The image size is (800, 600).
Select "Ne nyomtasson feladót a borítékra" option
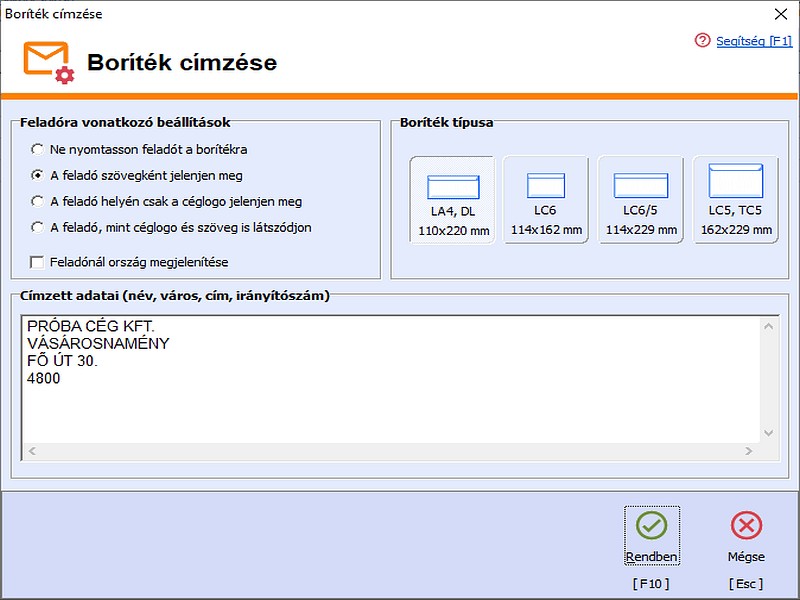coord(37,149)
